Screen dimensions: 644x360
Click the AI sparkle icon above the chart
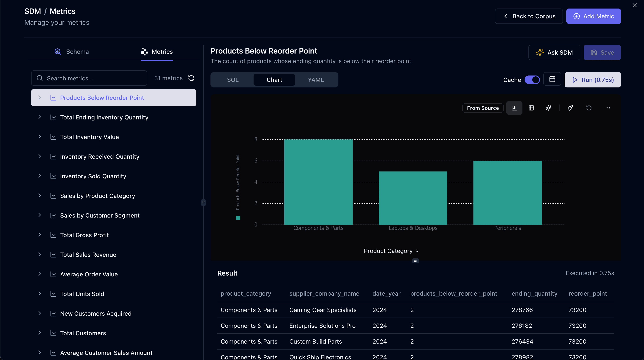coord(549,108)
